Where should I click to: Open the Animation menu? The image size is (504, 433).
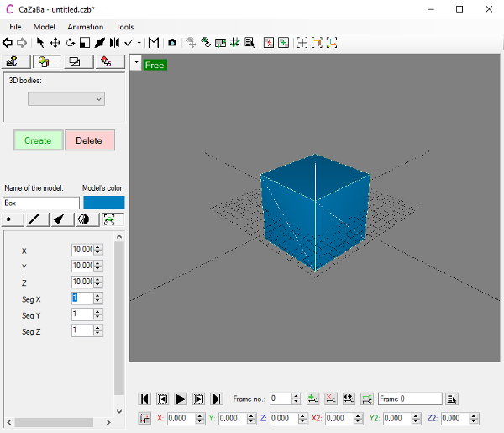85,27
